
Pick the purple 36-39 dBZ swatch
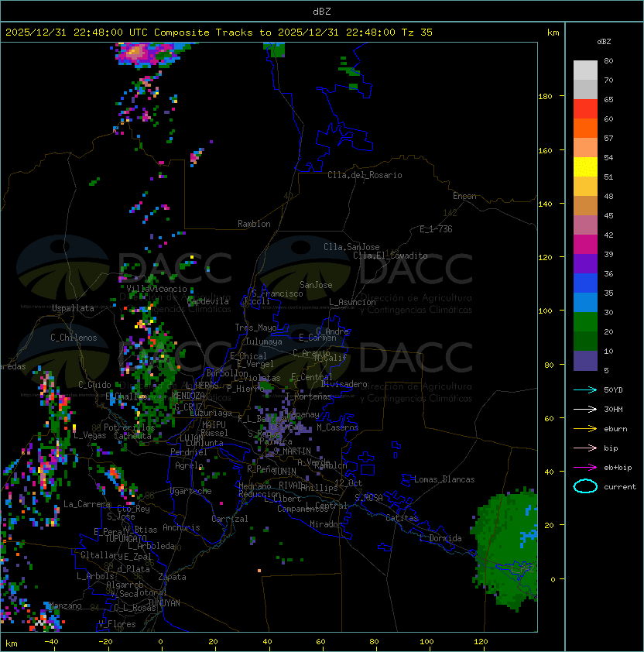[x=585, y=263]
